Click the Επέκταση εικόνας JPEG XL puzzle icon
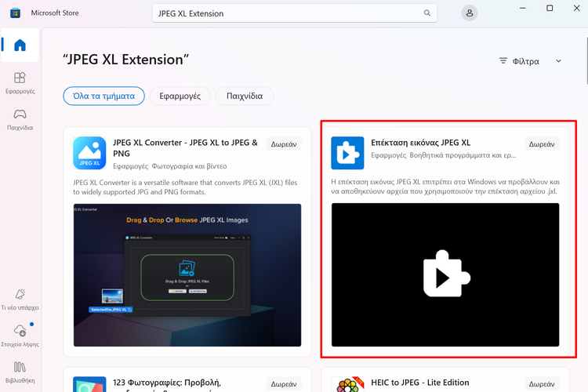Viewport: 588px width, 392px height. [x=347, y=153]
